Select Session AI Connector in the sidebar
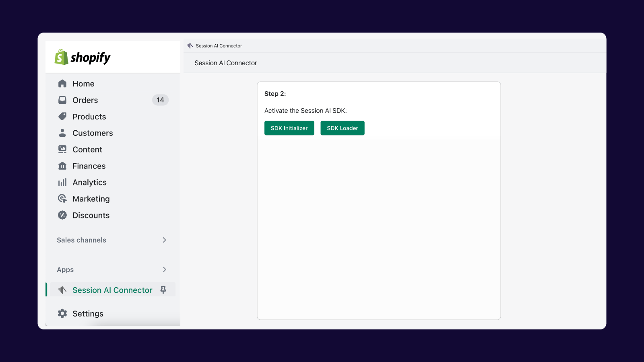The image size is (644, 362). 113,290
